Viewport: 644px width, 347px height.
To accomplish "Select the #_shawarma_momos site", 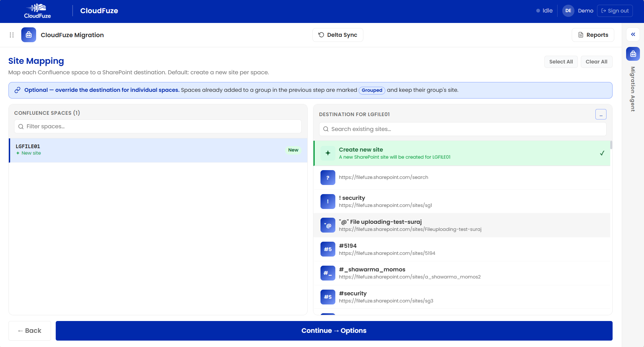I will [462, 273].
